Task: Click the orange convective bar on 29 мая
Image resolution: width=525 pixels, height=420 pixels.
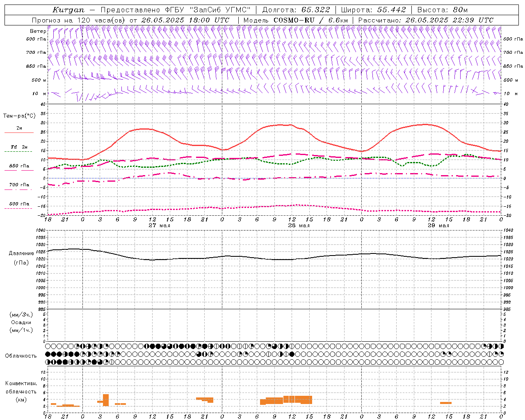Action: coord(446,403)
